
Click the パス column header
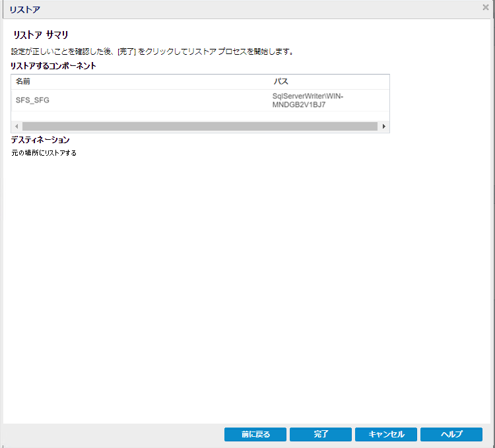pos(280,81)
